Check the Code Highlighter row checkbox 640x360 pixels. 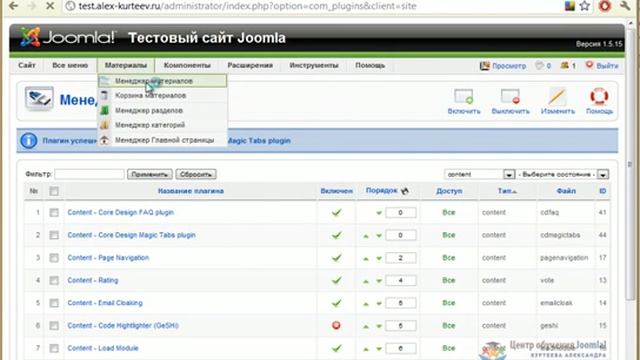pyautogui.click(x=54, y=326)
